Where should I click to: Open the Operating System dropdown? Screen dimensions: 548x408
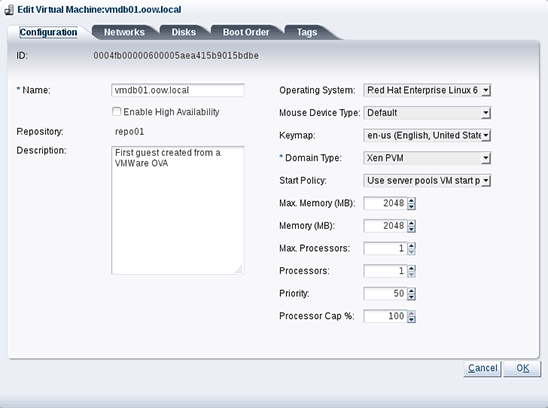[427, 90]
